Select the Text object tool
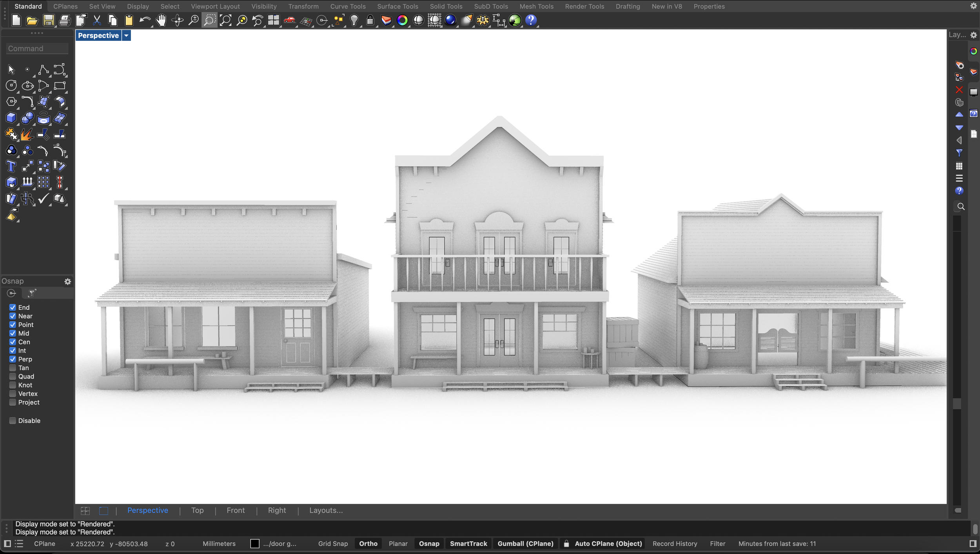The width and height of the screenshot is (980, 554). click(x=11, y=166)
